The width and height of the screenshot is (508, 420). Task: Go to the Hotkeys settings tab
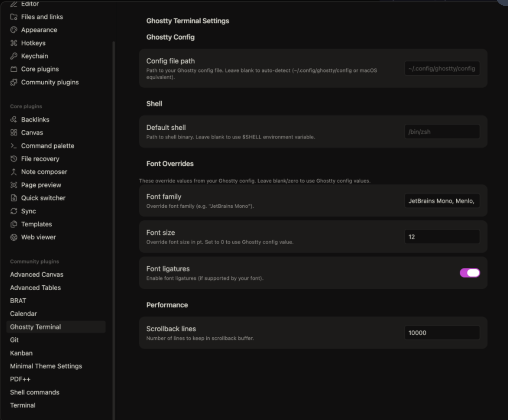(56, 43)
